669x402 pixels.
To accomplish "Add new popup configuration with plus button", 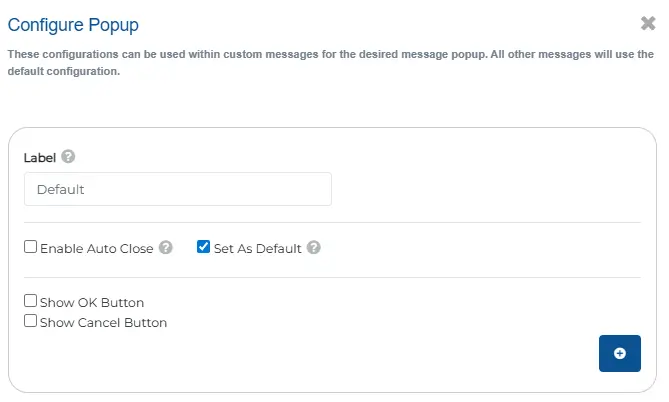I will click(x=620, y=353).
